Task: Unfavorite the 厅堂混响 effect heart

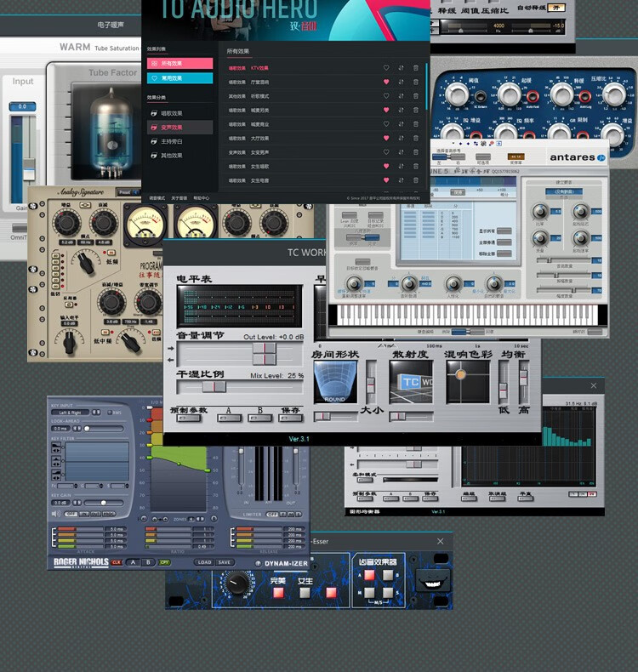Action: [x=386, y=82]
